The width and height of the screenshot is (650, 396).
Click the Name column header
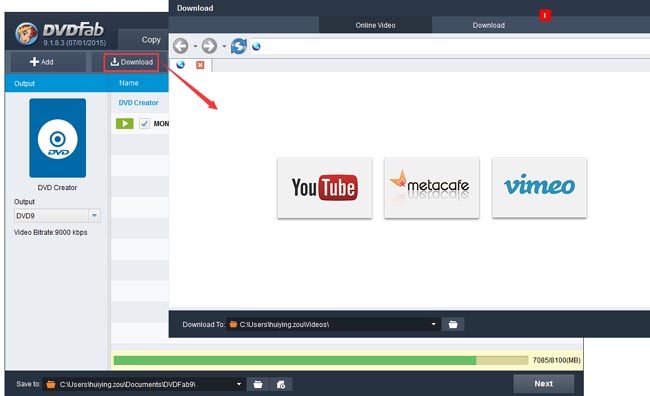coord(129,83)
